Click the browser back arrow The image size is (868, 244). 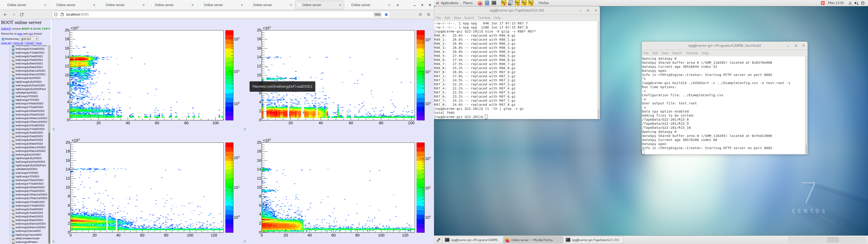click(x=5, y=15)
